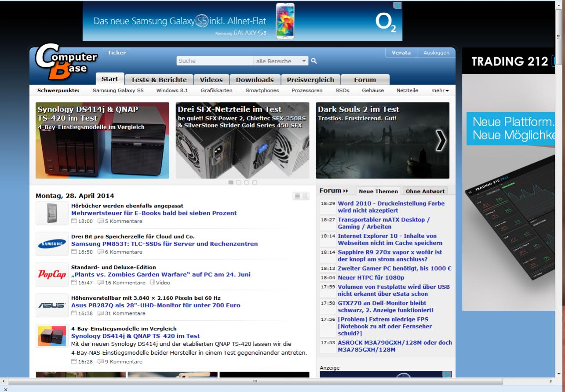Switch news to list view icon
This screenshot has width=565, height=392.
coord(297,196)
